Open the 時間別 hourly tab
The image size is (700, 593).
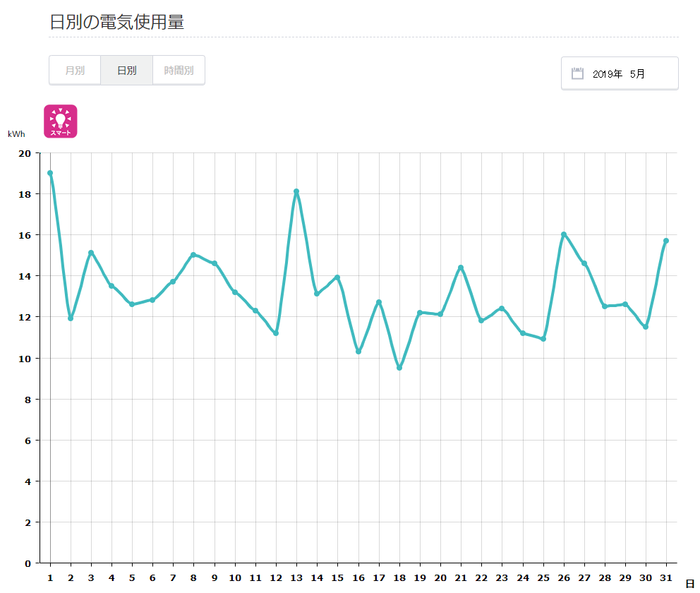click(179, 71)
